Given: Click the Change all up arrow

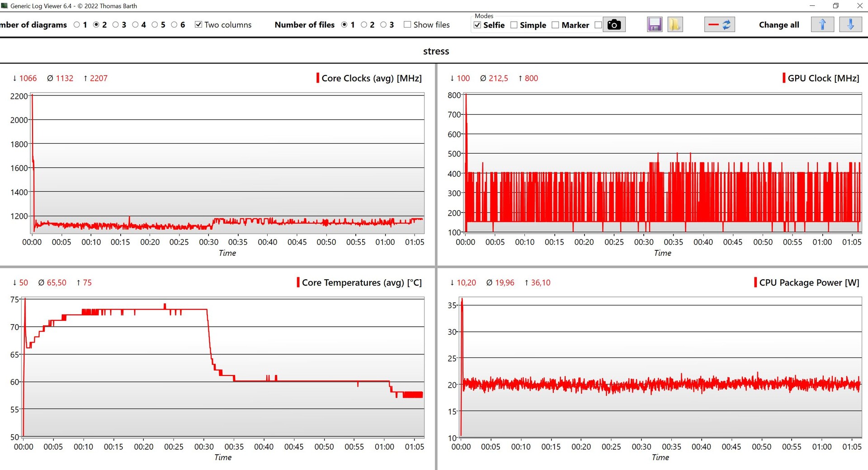Looking at the screenshot, I should pos(822,25).
